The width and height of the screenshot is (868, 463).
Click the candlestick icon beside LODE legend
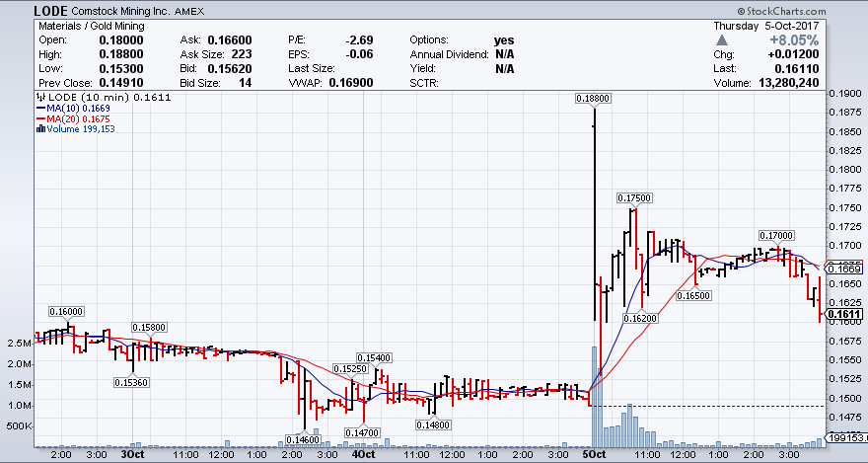[39, 98]
